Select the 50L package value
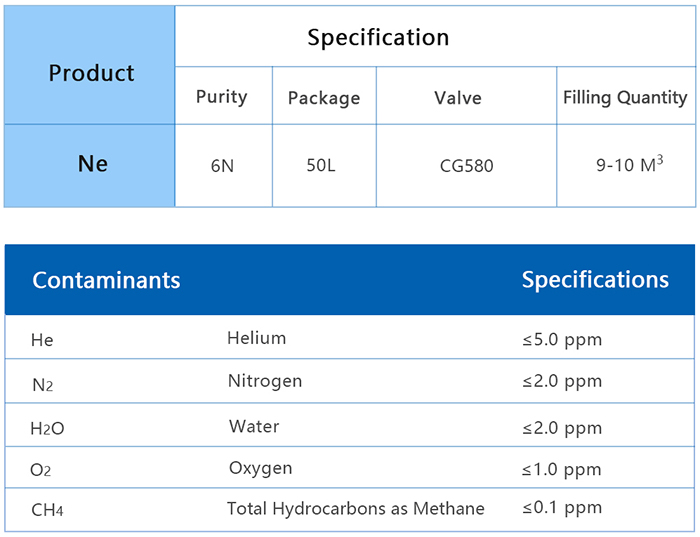The width and height of the screenshot is (700, 537). (321, 165)
